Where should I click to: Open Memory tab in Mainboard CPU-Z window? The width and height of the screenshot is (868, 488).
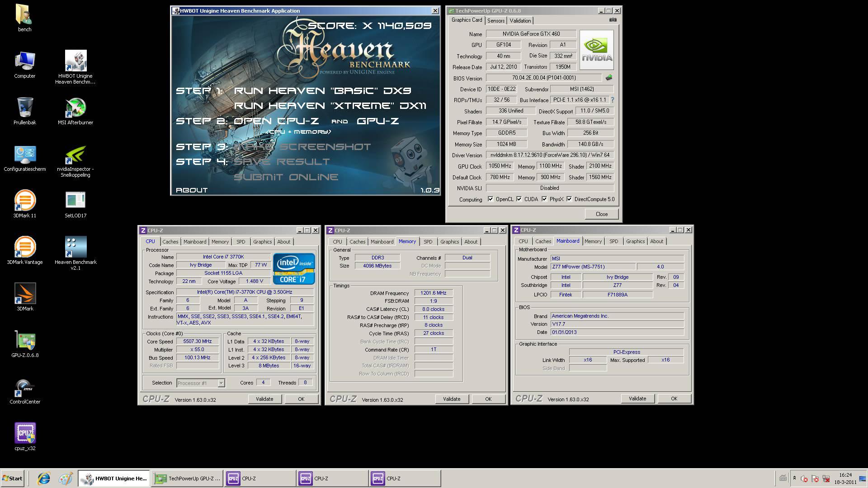point(593,241)
